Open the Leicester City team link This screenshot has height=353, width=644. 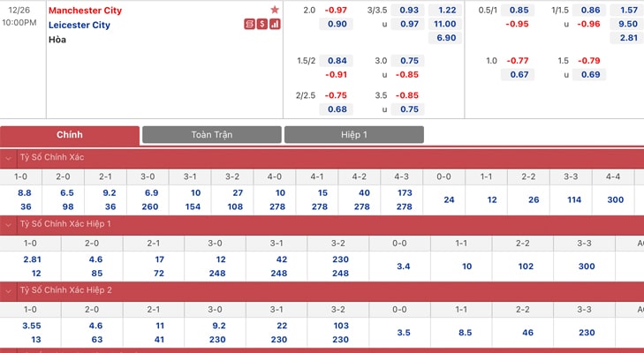coord(80,25)
